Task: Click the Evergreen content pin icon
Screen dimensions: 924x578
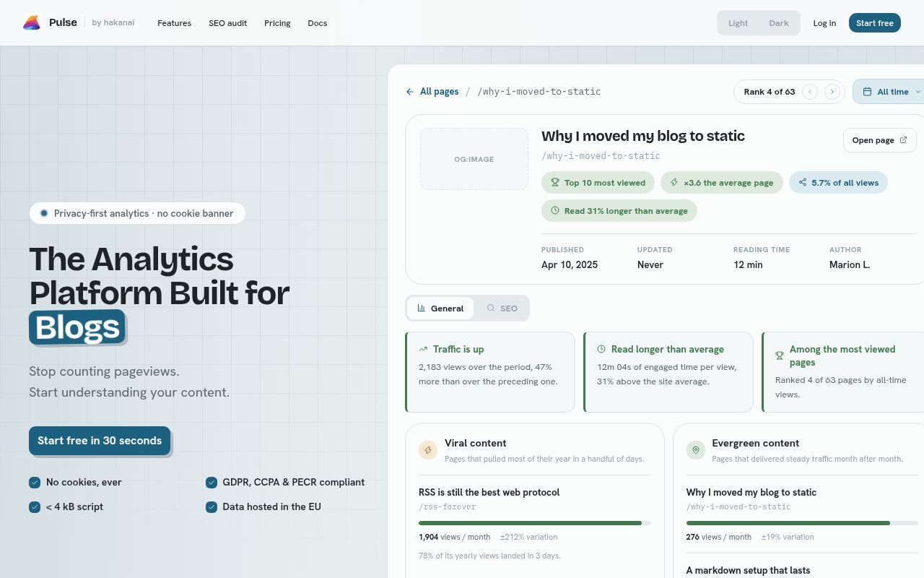Action: (x=695, y=450)
